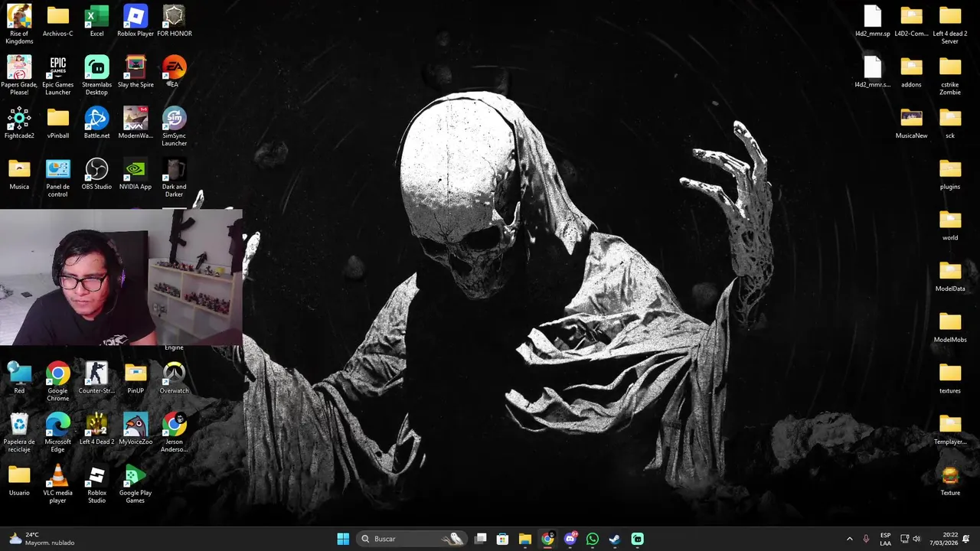Open the L4D2-Com... folder
This screenshot has height=551, width=980.
tap(911, 21)
